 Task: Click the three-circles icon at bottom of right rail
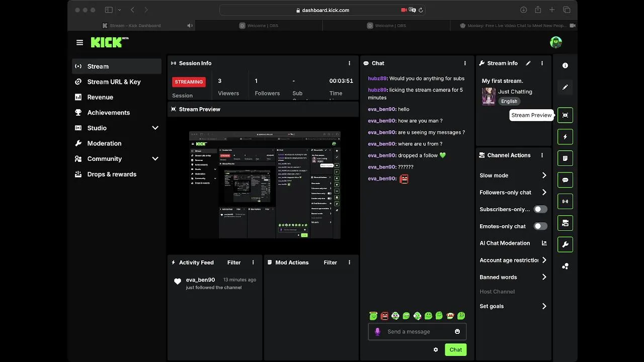pyautogui.click(x=565, y=266)
